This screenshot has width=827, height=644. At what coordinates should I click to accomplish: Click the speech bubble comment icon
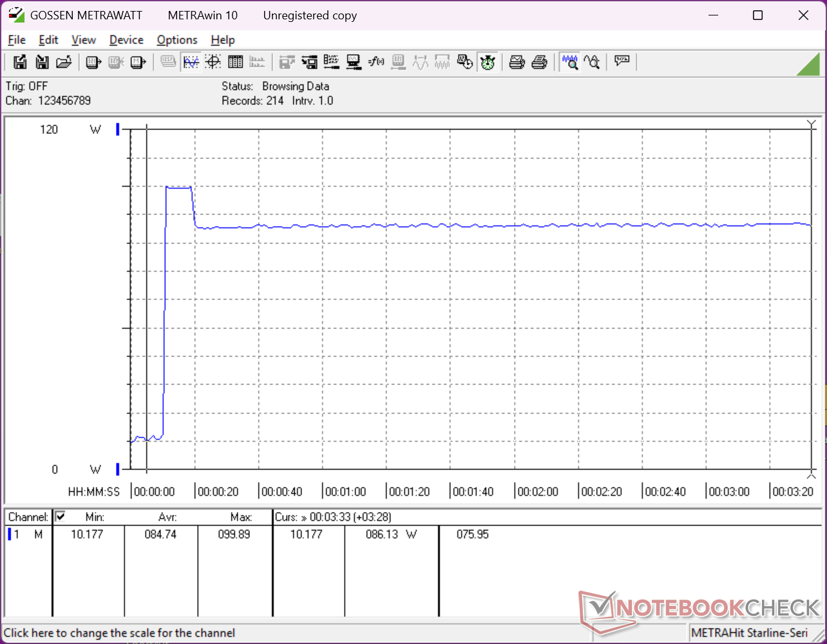coord(622,62)
